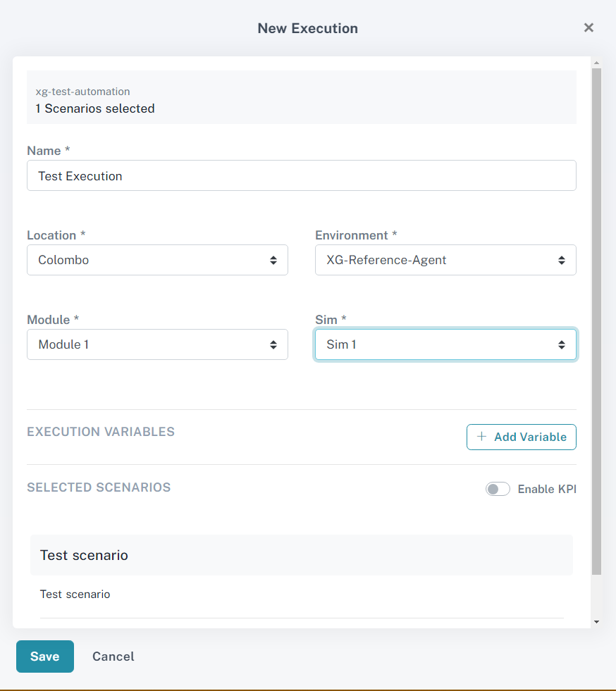This screenshot has width=616, height=691.
Task: Open the Location dropdown
Action: 156,260
